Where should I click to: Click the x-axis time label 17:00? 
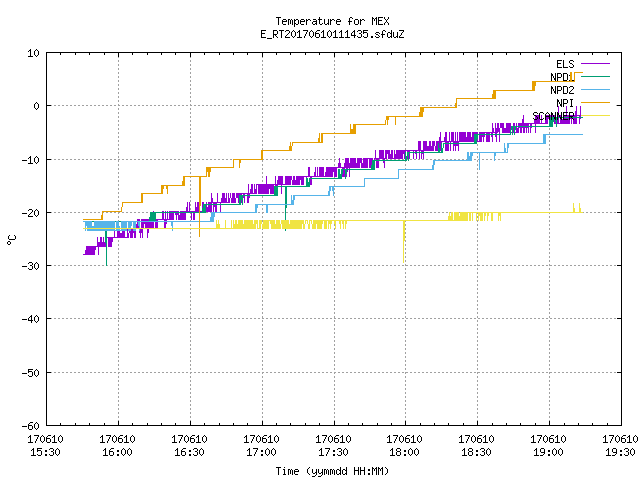tap(261, 452)
